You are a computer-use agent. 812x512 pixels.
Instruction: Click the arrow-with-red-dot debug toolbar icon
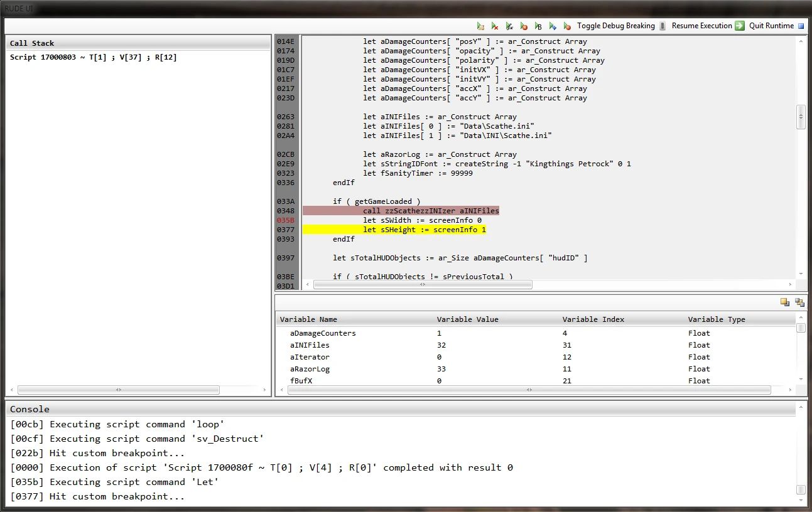(524, 26)
